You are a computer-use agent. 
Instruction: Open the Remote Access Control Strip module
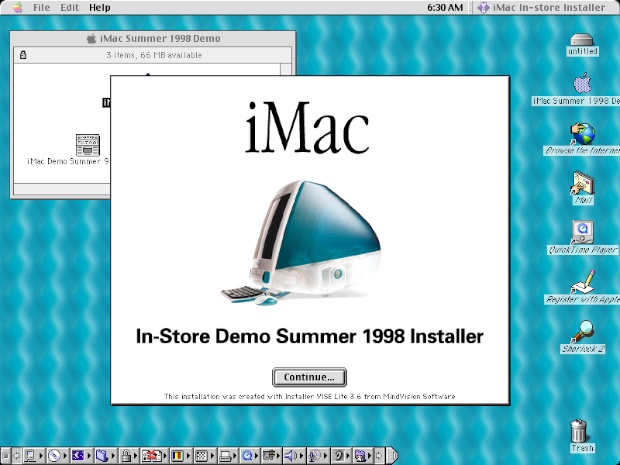(x=271, y=456)
